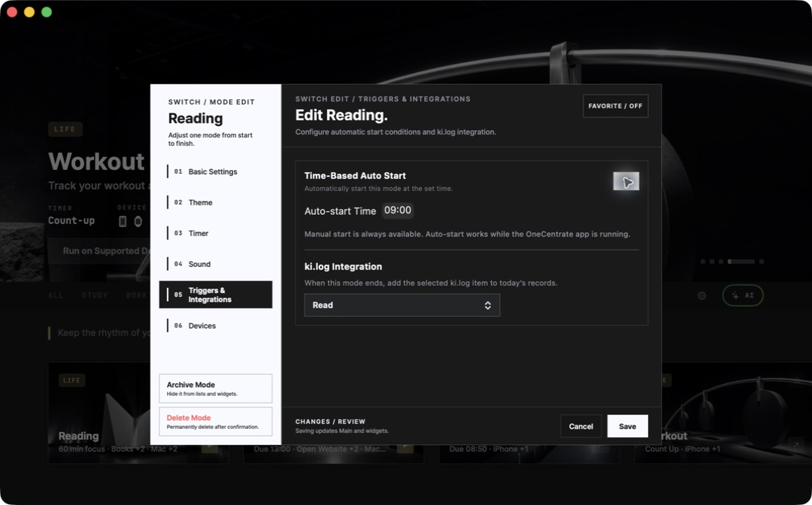The image size is (812, 505).
Task: Toggle the Time-Based Auto Start switch
Action: point(626,181)
